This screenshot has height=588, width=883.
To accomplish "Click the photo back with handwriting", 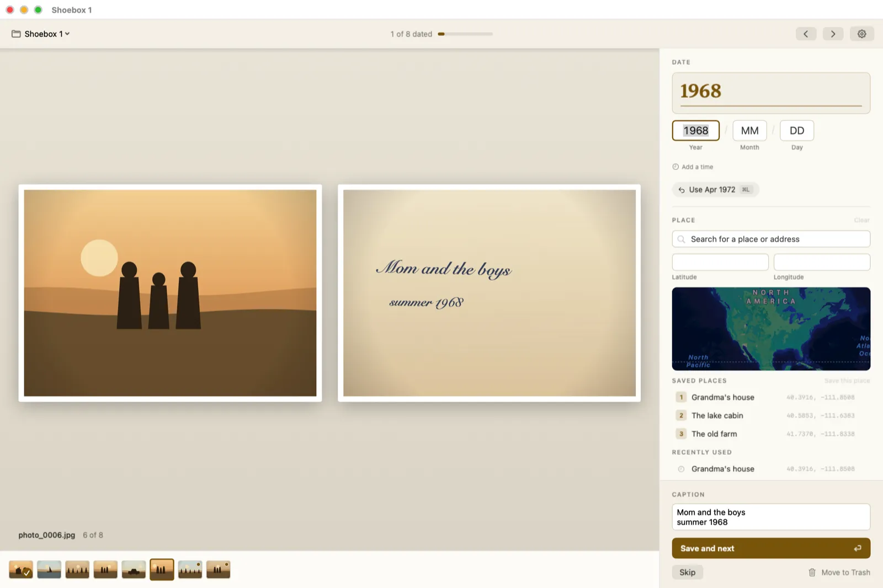I will 489,293.
